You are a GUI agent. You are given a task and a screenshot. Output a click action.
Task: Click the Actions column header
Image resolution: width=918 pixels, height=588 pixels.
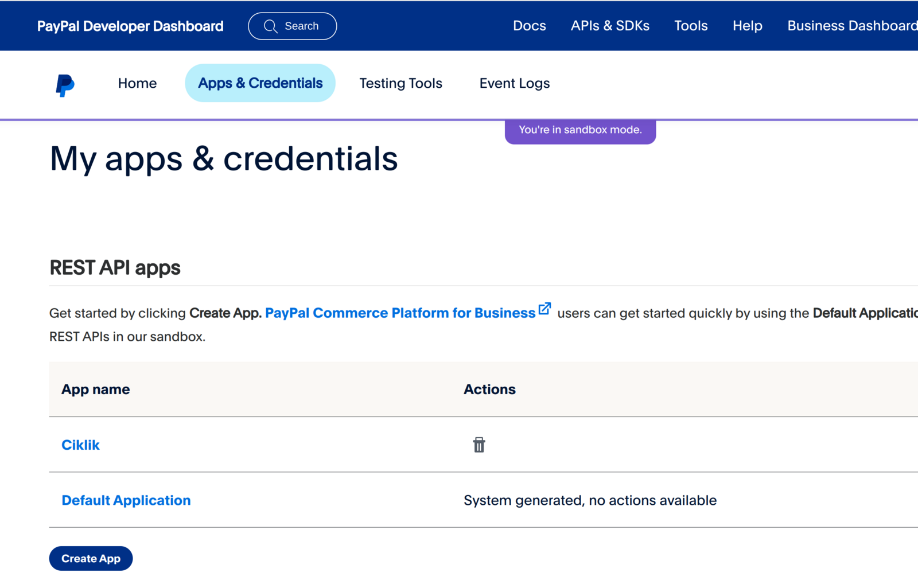point(489,390)
